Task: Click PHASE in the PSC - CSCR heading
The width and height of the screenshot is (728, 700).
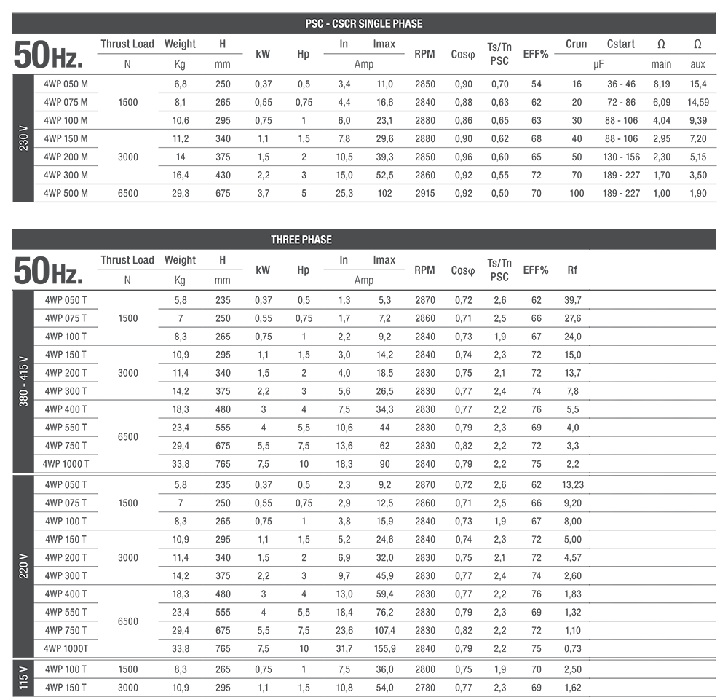Action: 408,23
